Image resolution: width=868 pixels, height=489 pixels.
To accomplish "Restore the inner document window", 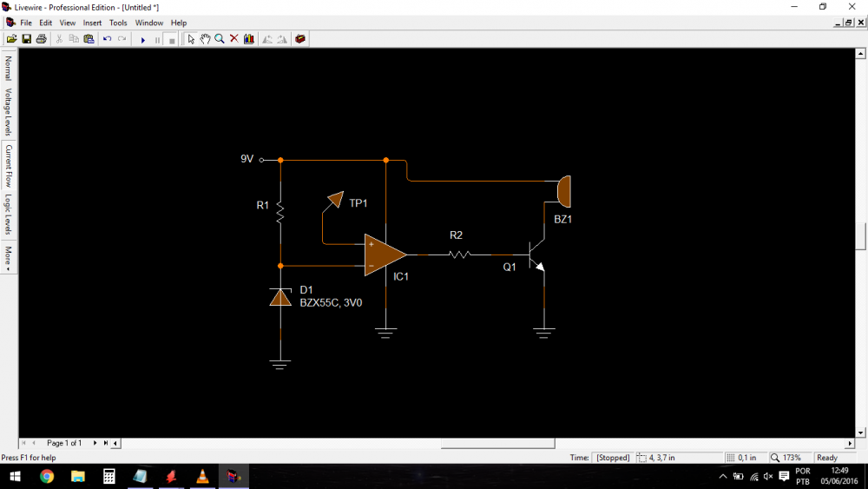I will point(849,23).
